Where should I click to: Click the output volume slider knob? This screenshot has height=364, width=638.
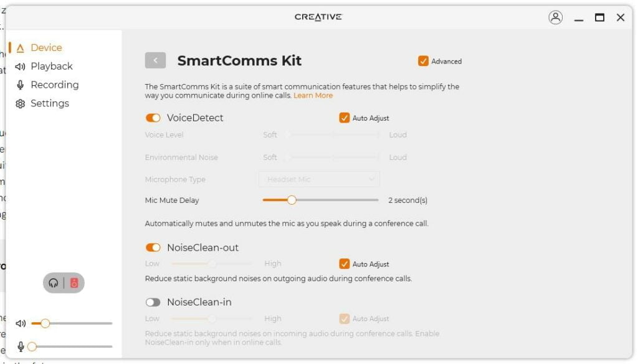(x=45, y=324)
